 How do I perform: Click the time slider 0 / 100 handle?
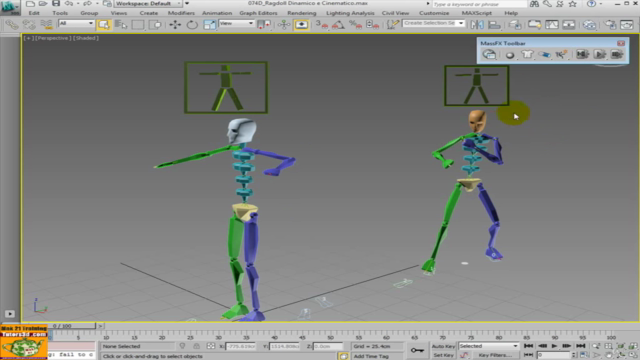click(61, 326)
